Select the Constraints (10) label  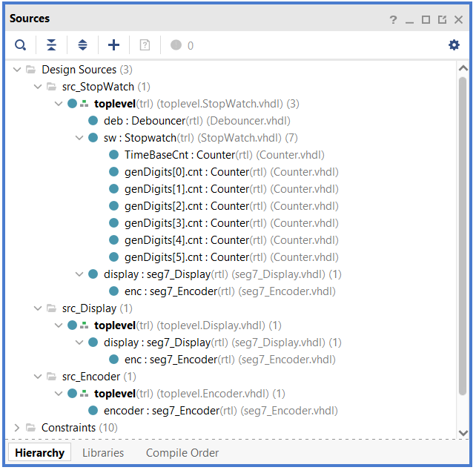click(x=79, y=428)
